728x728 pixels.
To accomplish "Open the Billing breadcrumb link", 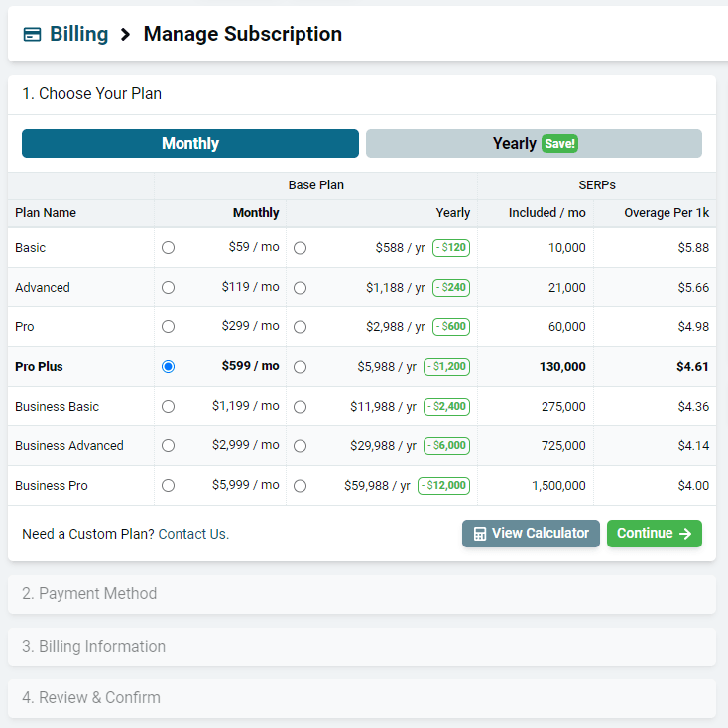I will pyautogui.click(x=79, y=34).
